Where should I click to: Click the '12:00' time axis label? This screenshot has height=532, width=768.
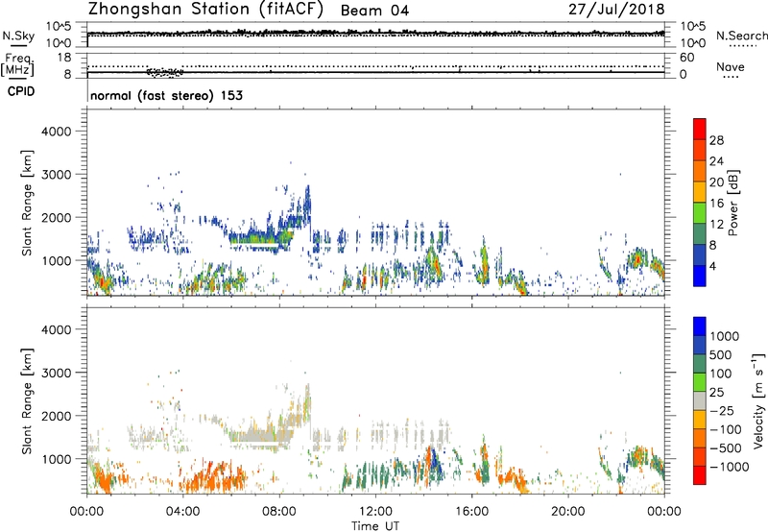375,512
